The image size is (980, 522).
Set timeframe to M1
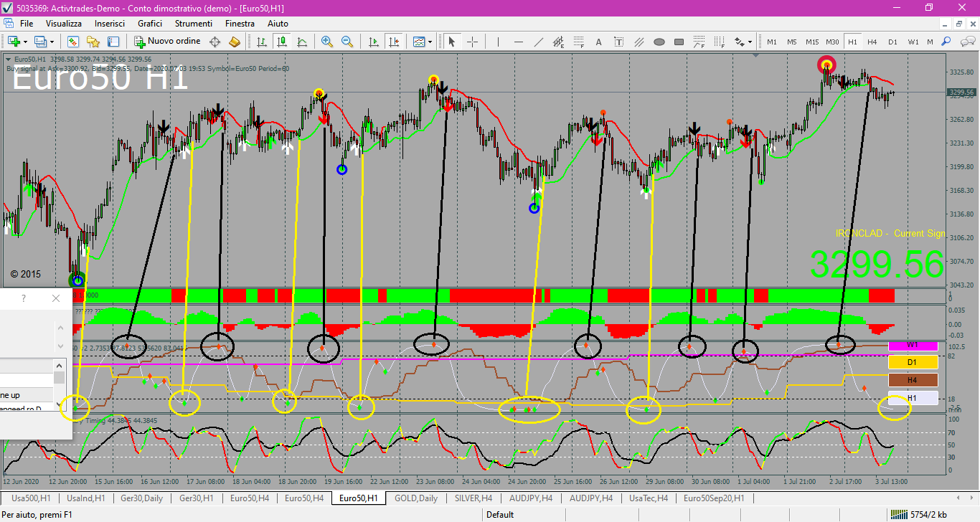click(772, 42)
